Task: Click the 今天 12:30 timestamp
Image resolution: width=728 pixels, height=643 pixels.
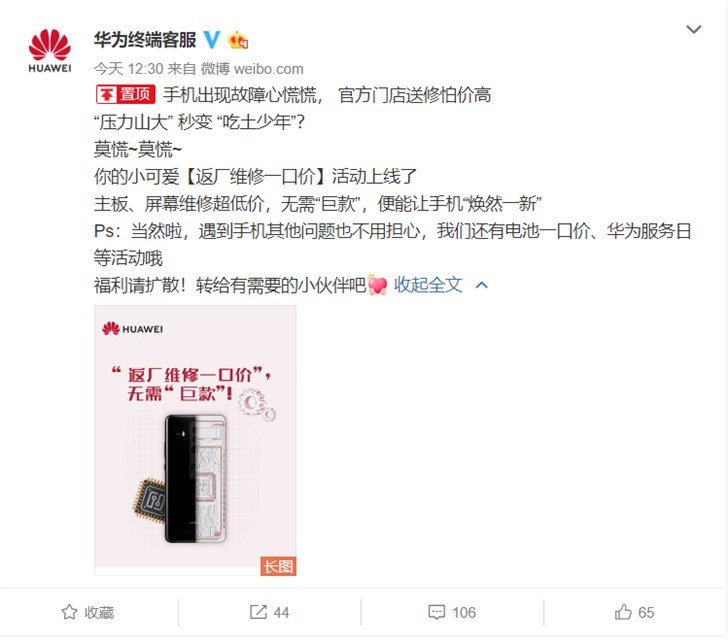Action: [129, 69]
